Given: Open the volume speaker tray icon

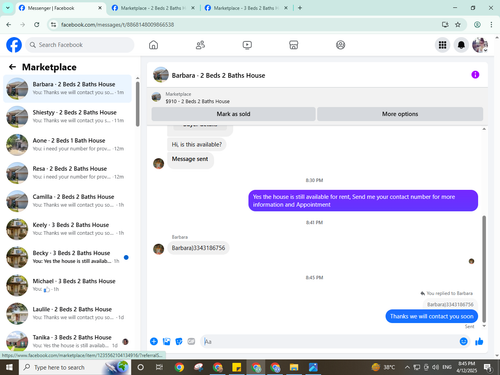Looking at the screenshot, I should 435,367.
